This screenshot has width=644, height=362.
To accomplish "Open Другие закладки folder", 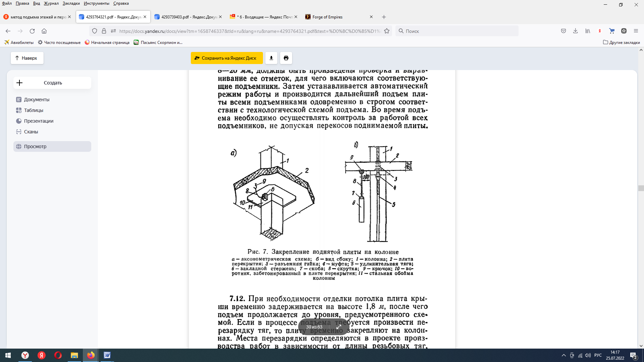I will (x=621, y=42).
